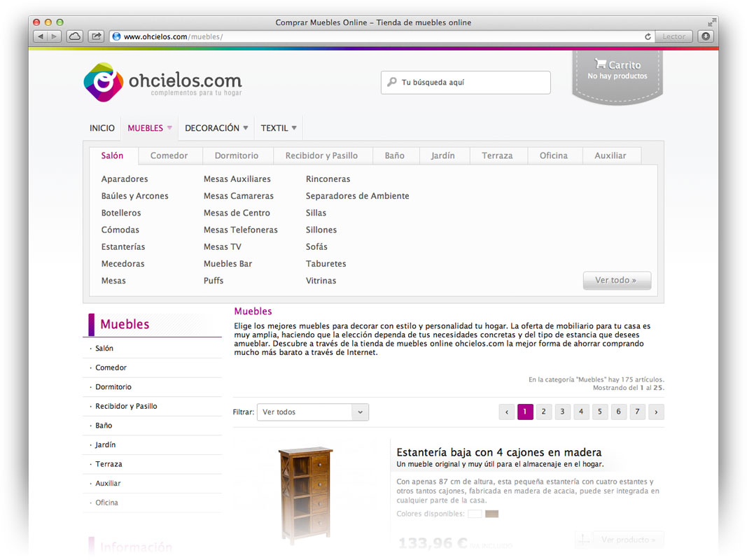Expand the DECORACIÓN dropdown menu
Viewport: 747px width, 560px height.
(x=216, y=128)
